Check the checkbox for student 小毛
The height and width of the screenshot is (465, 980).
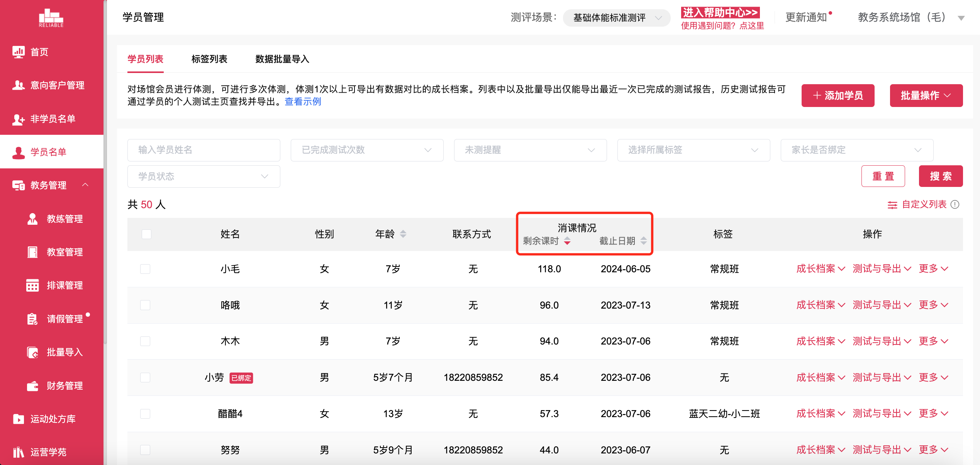coord(145,269)
